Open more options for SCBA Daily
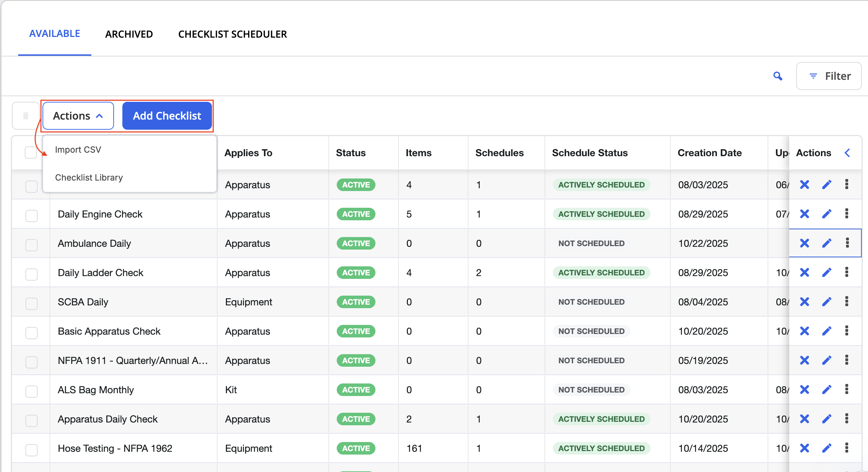The width and height of the screenshot is (868, 472). pos(847,302)
